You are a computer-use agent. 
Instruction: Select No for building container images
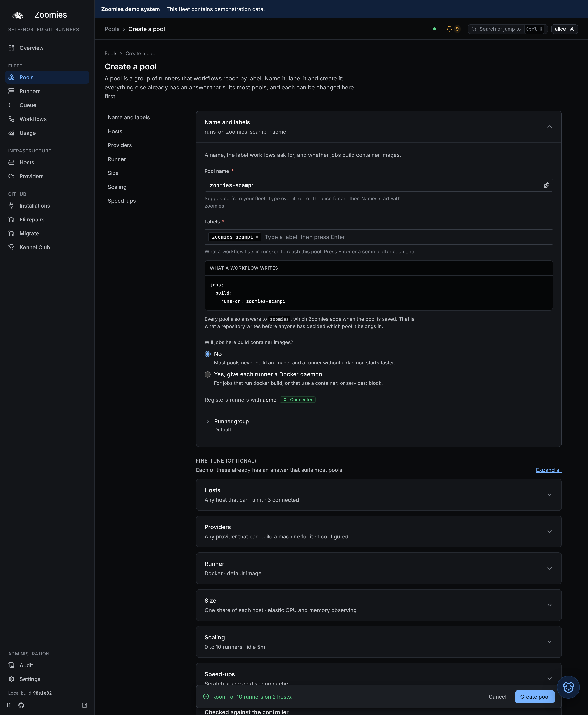click(x=208, y=354)
